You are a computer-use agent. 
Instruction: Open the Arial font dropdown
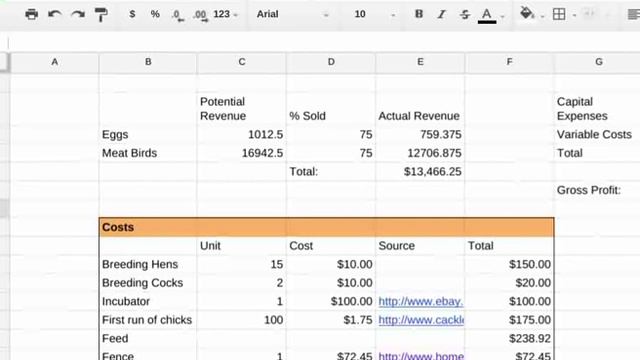point(292,14)
